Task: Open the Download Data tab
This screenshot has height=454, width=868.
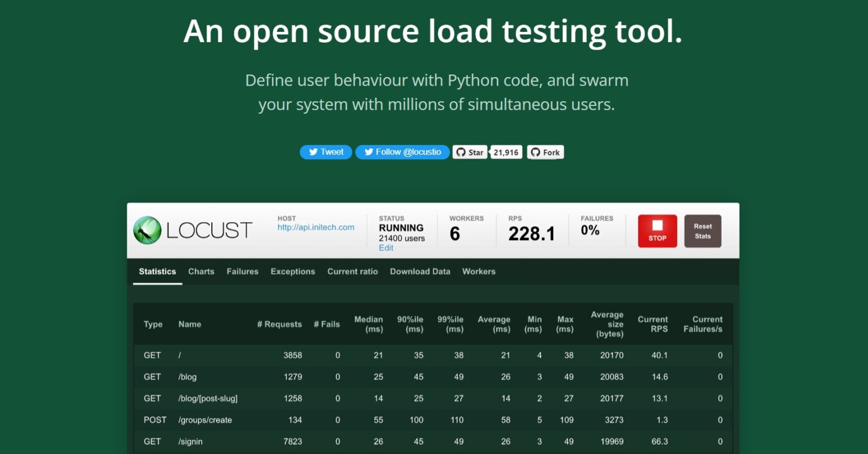Action: (x=420, y=271)
